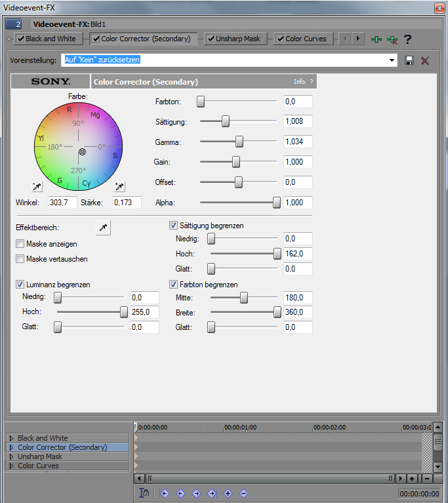The width and height of the screenshot is (448, 503).
Task: Click eyedropper left below color wheel
Action: point(37,186)
